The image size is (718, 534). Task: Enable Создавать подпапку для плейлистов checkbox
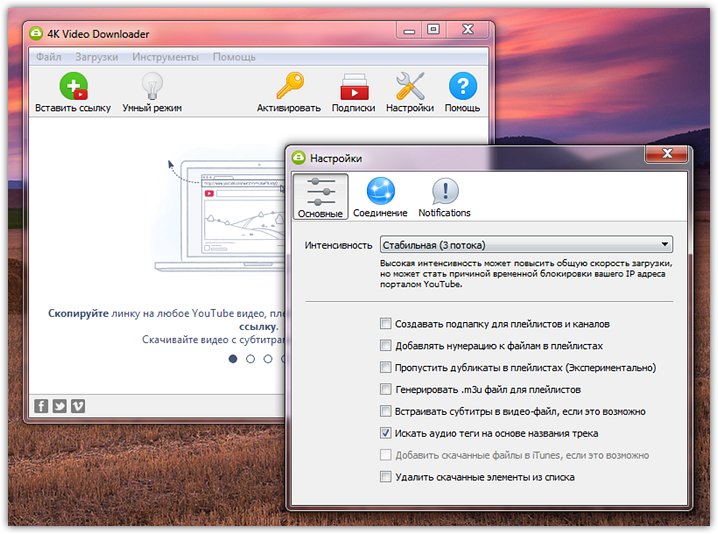click(x=386, y=324)
